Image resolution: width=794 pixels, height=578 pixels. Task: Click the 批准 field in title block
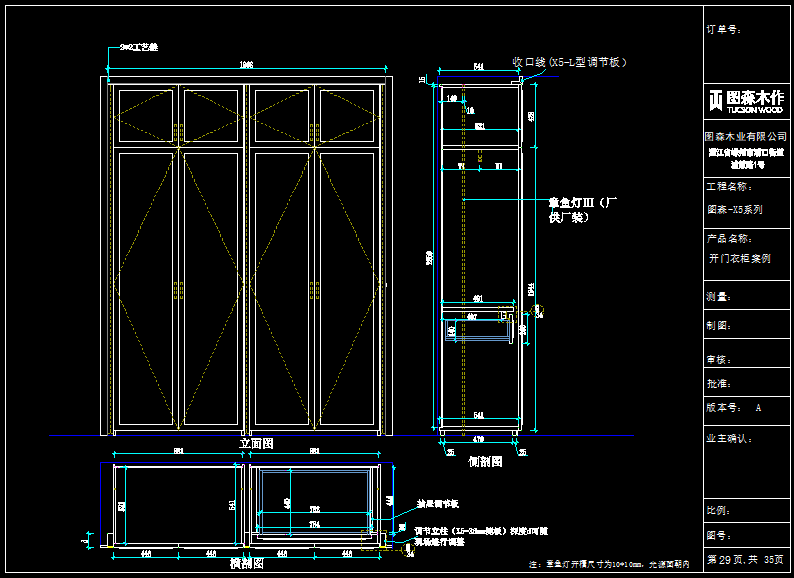[x=718, y=383]
